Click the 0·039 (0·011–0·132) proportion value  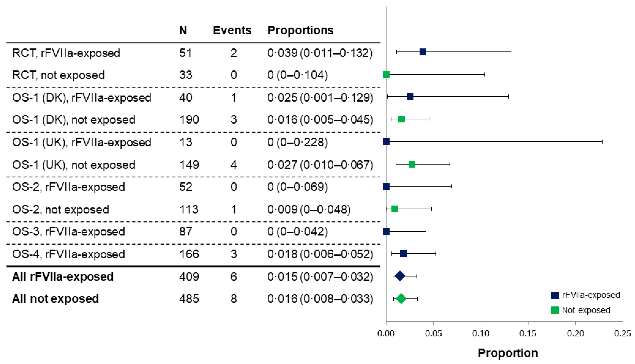click(x=320, y=53)
